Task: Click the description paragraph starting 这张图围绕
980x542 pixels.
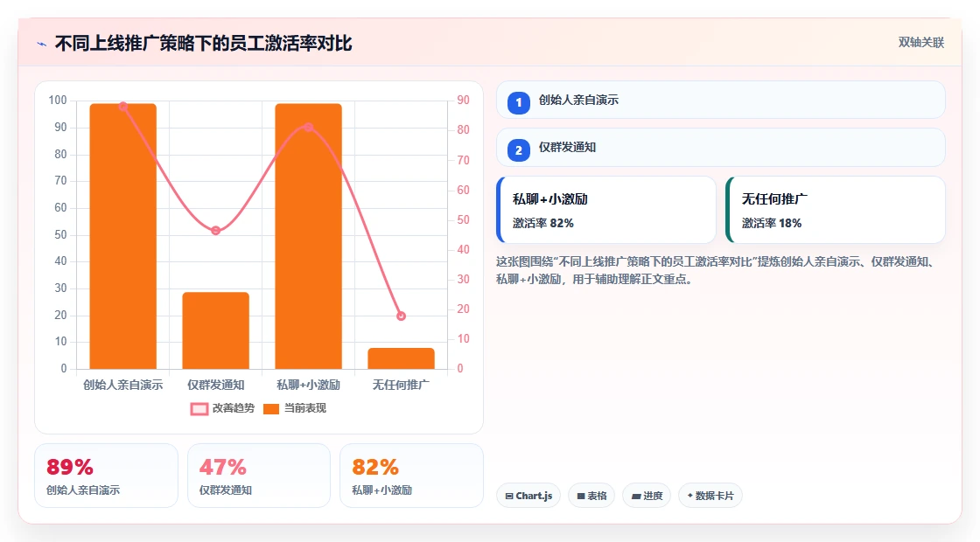Action: 717,270
